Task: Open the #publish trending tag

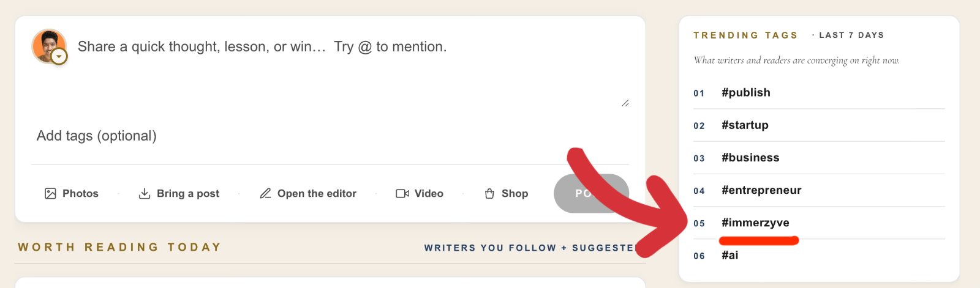Action: click(746, 93)
